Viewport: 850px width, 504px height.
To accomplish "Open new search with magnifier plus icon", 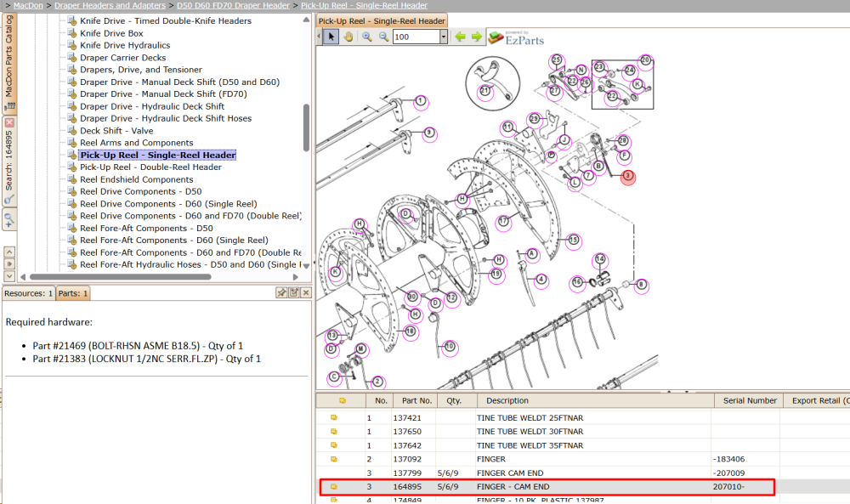I will point(9,220).
